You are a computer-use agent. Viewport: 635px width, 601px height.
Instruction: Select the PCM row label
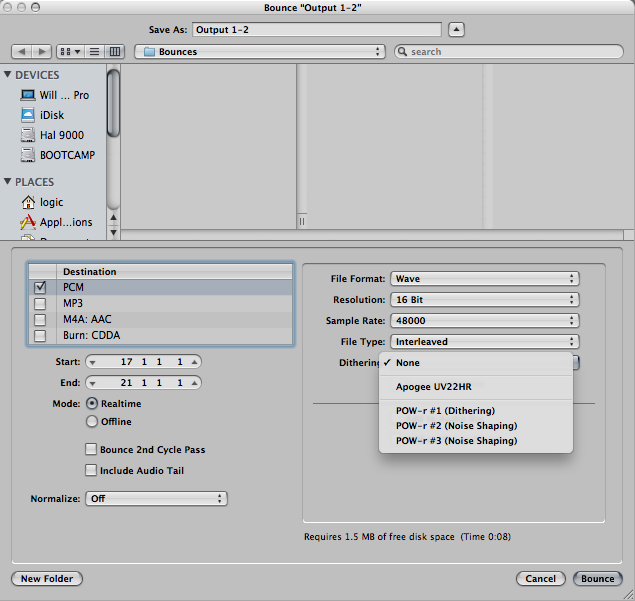click(x=73, y=287)
